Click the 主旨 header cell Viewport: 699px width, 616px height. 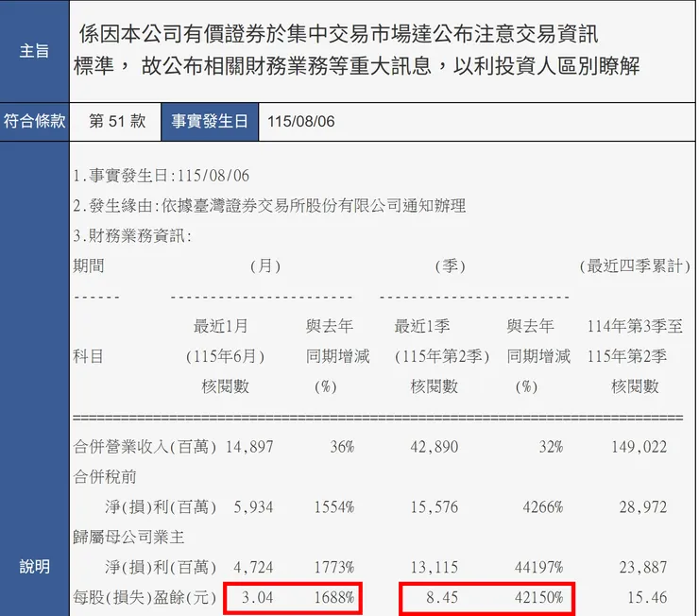point(34,51)
